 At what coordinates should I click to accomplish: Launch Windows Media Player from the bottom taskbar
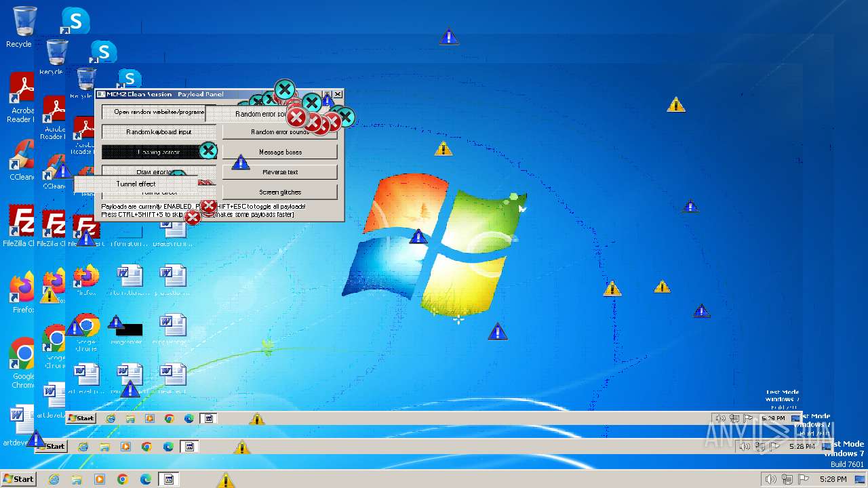(100, 479)
